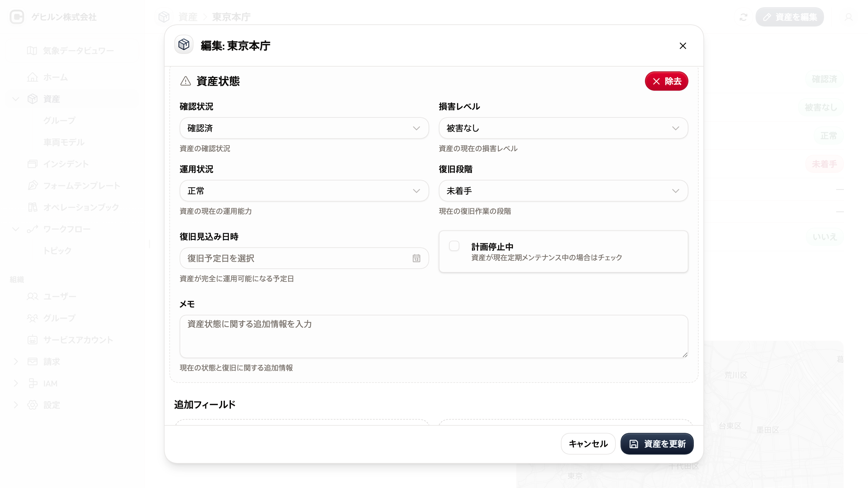Click the オペレーションブック book icon
868x488 pixels.
(x=32, y=207)
